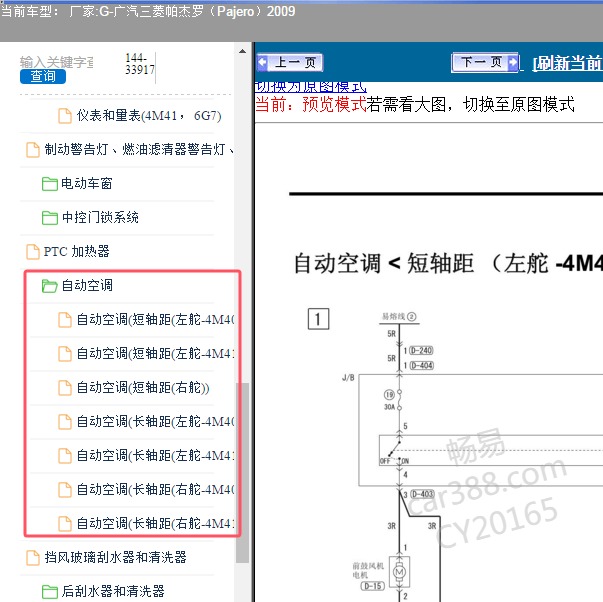Open 自动空调(长轴距(左舵-4M40 item
603x602 pixels.
pyautogui.click(x=155, y=421)
